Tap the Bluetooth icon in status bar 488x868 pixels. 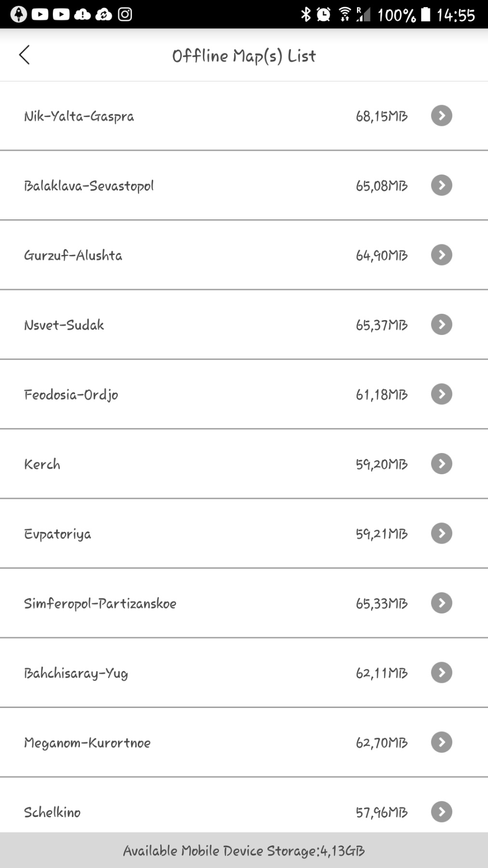(x=305, y=14)
